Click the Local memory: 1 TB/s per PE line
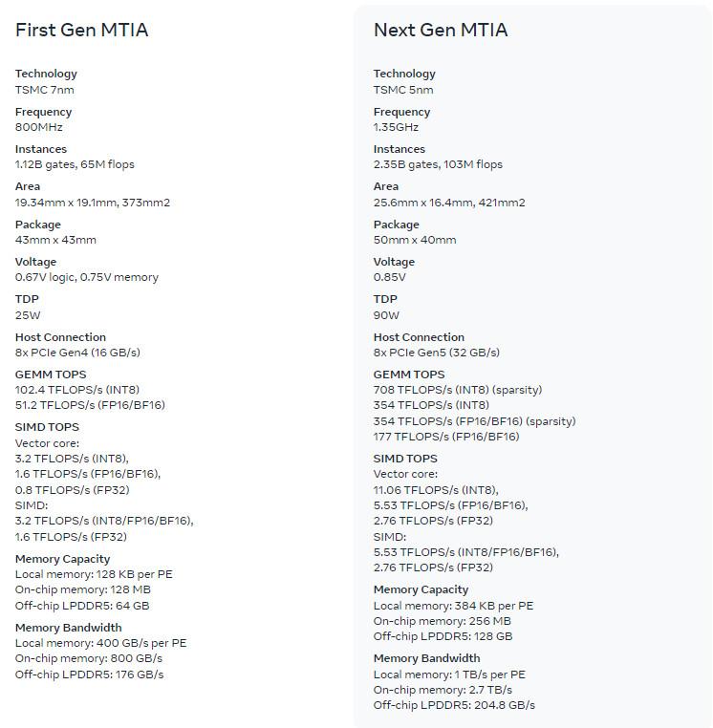The height and width of the screenshot is (728, 713). [x=449, y=674]
